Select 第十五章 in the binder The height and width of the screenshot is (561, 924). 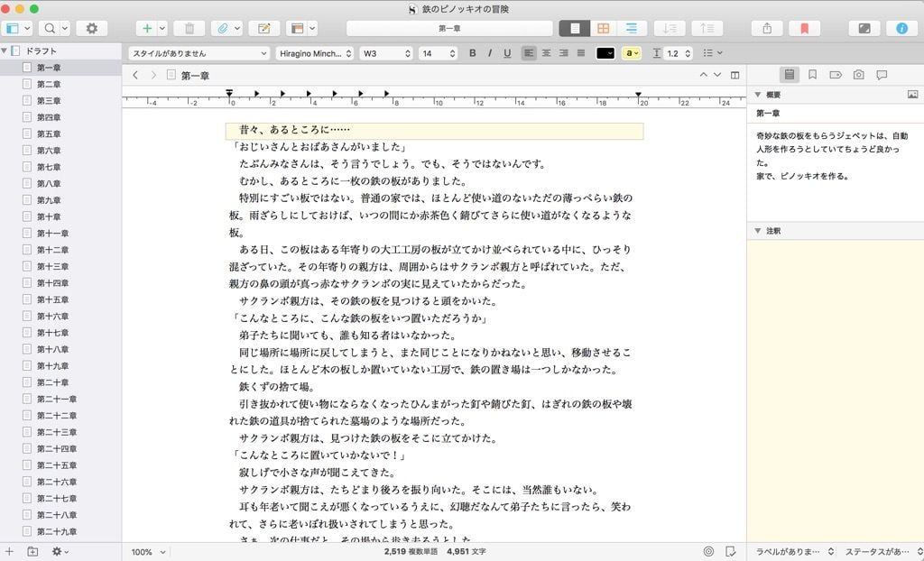tap(60, 299)
